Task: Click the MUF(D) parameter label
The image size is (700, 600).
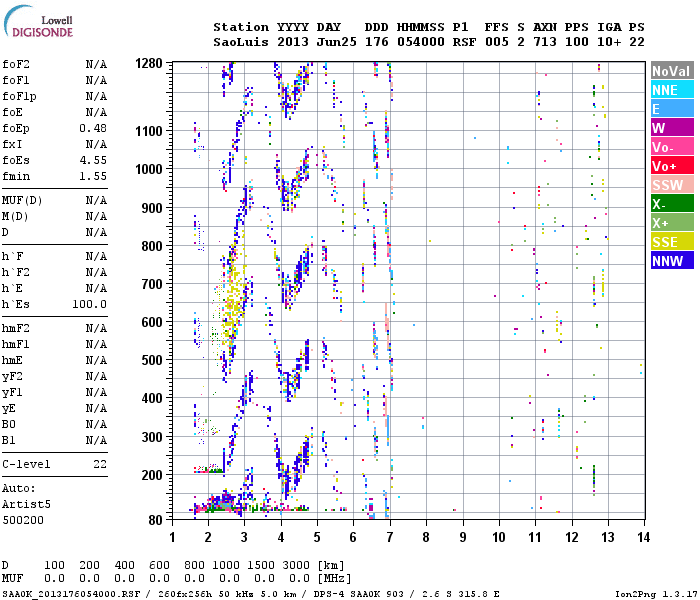Action: click(x=22, y=200)
